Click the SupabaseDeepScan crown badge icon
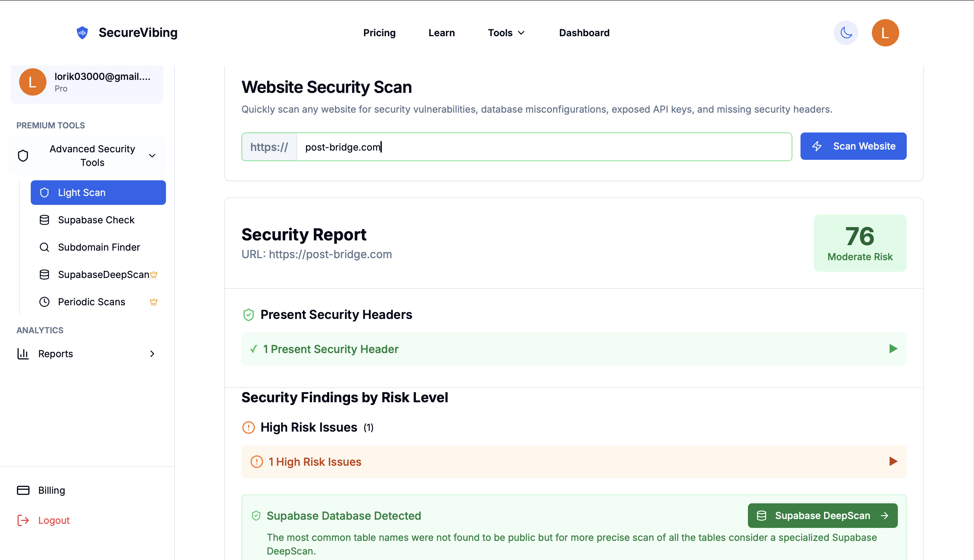Viewport: 974px width, 560px height. (x=154, y=274)
